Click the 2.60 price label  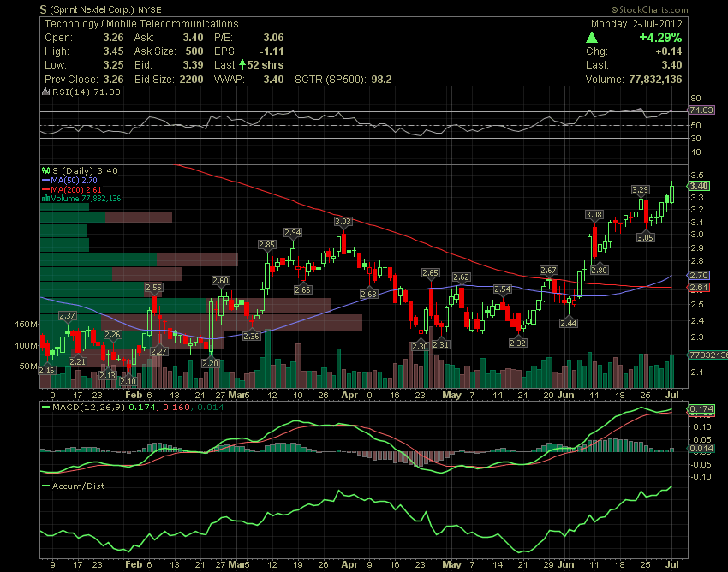coord(220,280)
